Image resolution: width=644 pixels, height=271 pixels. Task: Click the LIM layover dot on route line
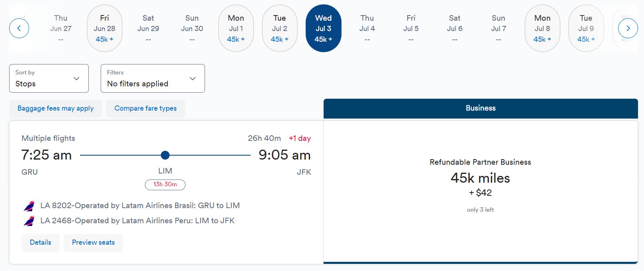point(165,155)
